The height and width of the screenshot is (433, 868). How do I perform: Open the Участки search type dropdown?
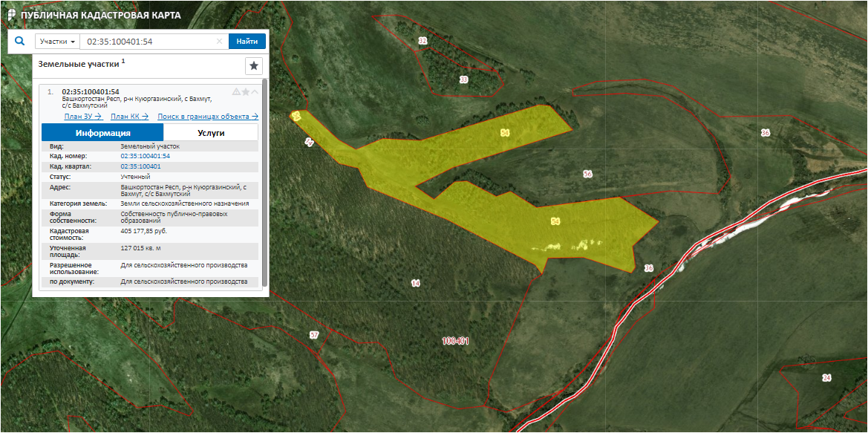click(56, 42)
